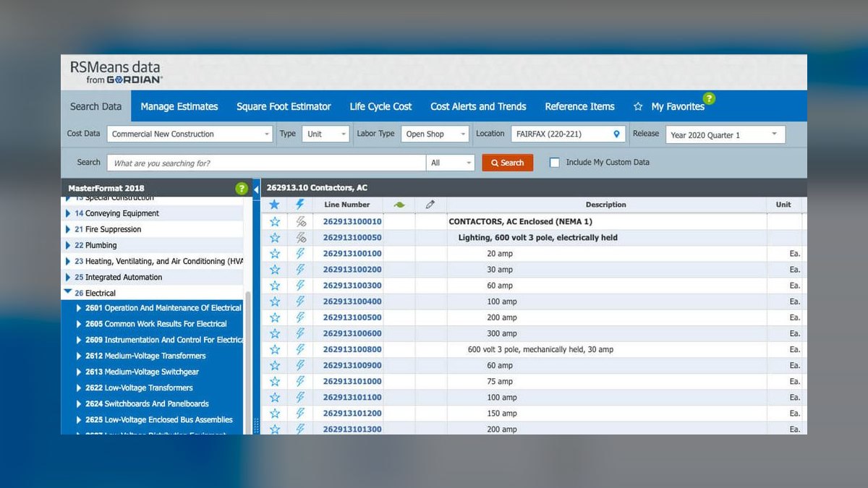Viewport: 868px width, 488px height.
Task: Open Cost Alerts and Trends tab
Action: (x=478, y=106)
